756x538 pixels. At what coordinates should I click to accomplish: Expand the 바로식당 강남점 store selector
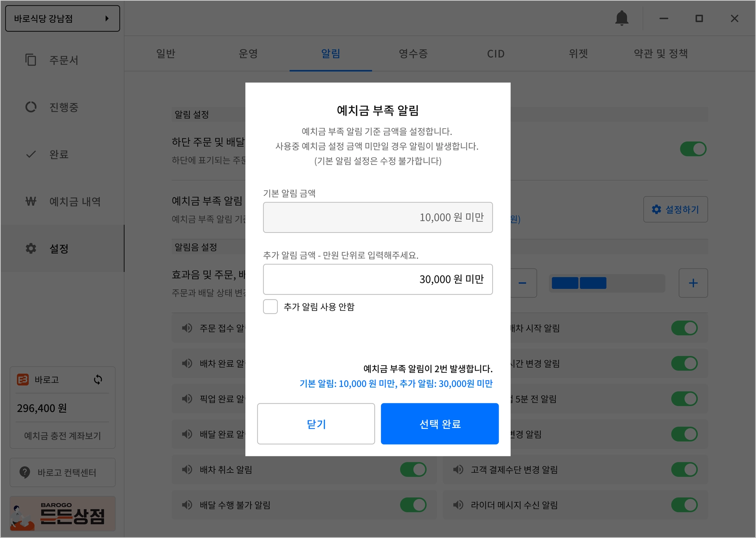tap(62, 18)
